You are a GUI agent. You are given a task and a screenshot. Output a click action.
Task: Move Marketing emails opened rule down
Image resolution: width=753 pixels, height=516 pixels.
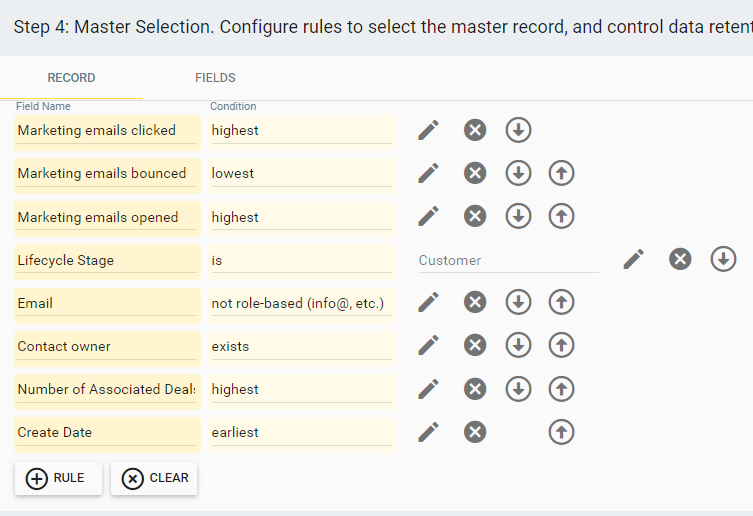pos(518,216)
